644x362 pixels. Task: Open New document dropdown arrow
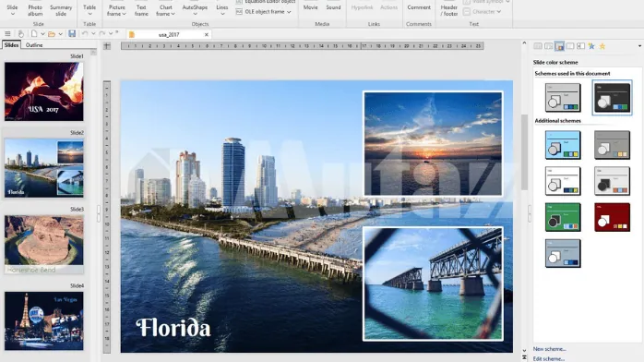click(42, 34)
